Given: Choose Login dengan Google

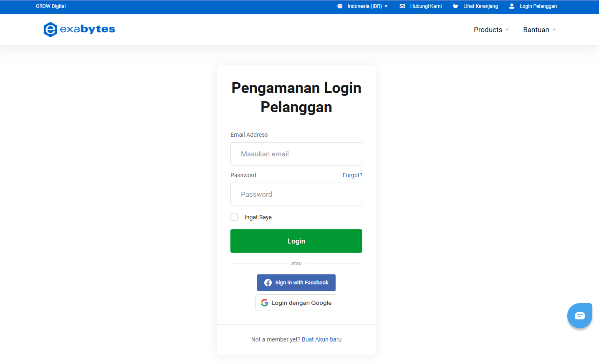Looking at the screenshot, I should point(296,303).
